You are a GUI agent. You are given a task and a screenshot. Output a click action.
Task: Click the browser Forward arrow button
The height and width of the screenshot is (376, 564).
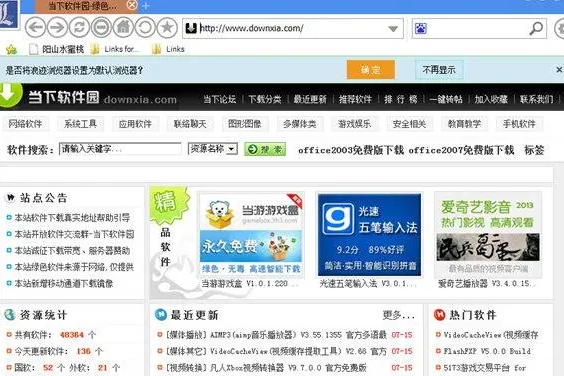pos(57,27)
